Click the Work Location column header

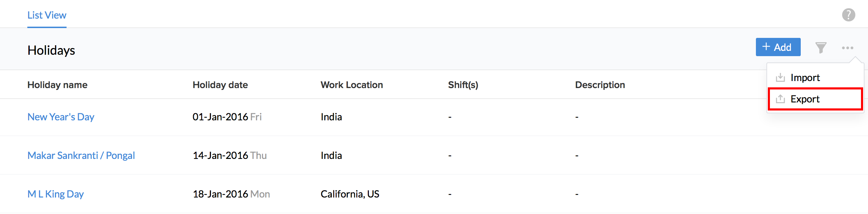[352, 85]
